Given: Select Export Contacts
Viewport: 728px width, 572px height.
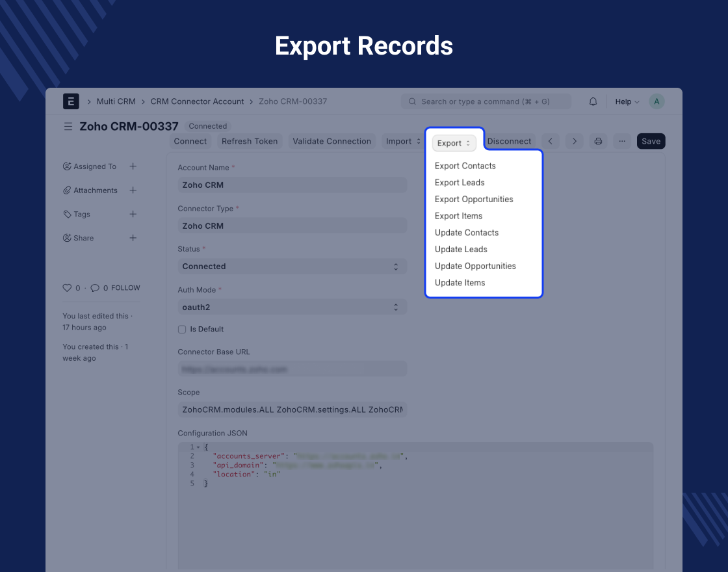Looking at the screenshot, I should coord(465,166).
